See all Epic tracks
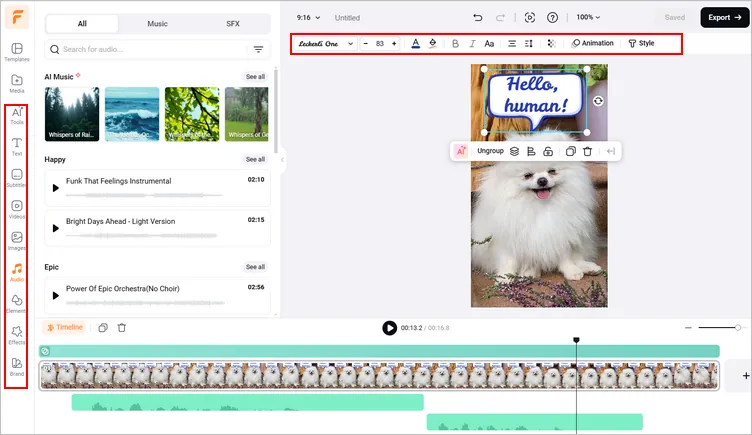752x435 pixels. click(x=255, y=267)
